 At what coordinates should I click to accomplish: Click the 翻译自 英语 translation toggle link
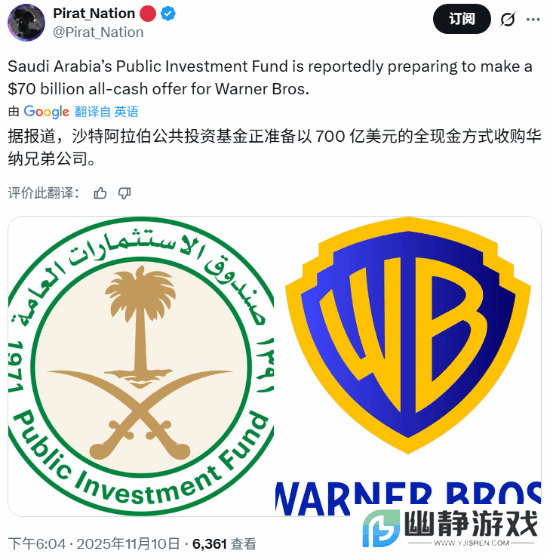point(106,112)
